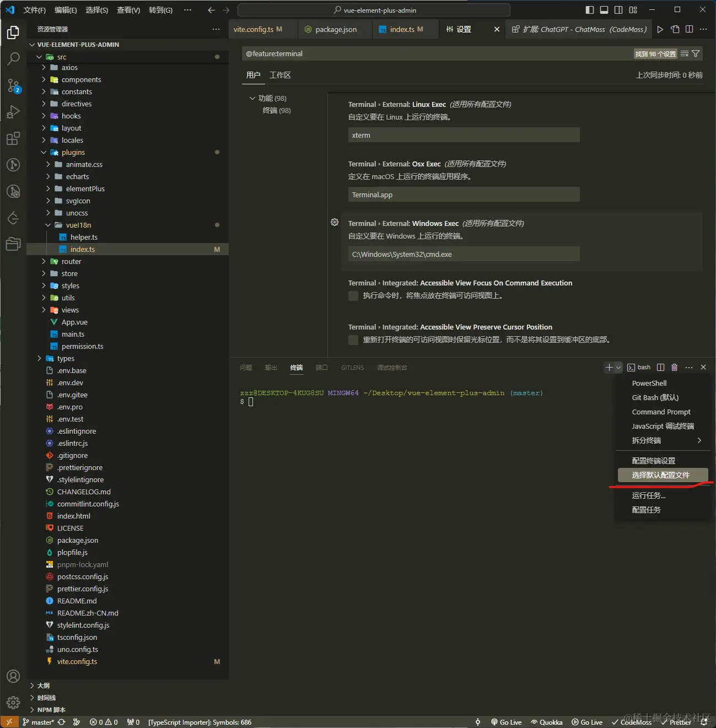Switch to the package.json tab
This screenshot has width=716, height=728.
[336, 29]
